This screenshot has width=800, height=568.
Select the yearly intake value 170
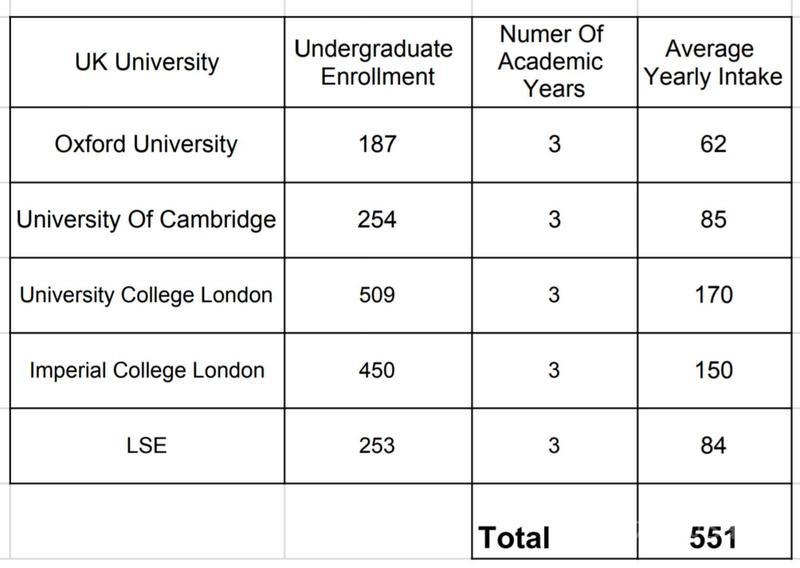click(x=712, y=295)
